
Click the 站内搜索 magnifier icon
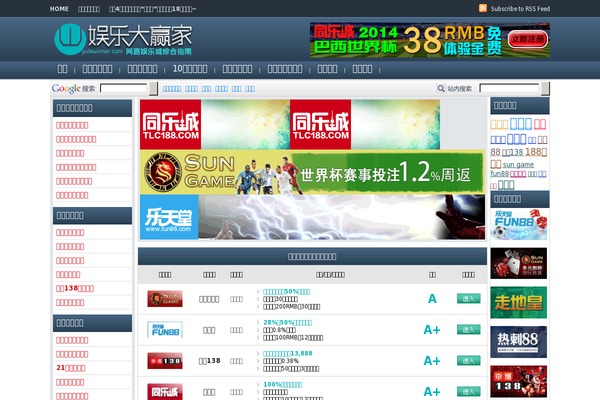[441, 88]
